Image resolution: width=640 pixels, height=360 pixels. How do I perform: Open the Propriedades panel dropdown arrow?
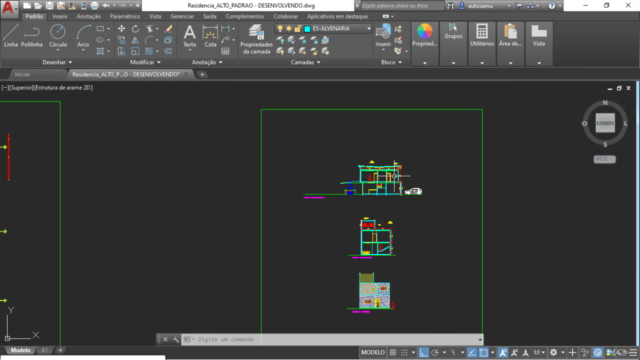tap(424, 63)
